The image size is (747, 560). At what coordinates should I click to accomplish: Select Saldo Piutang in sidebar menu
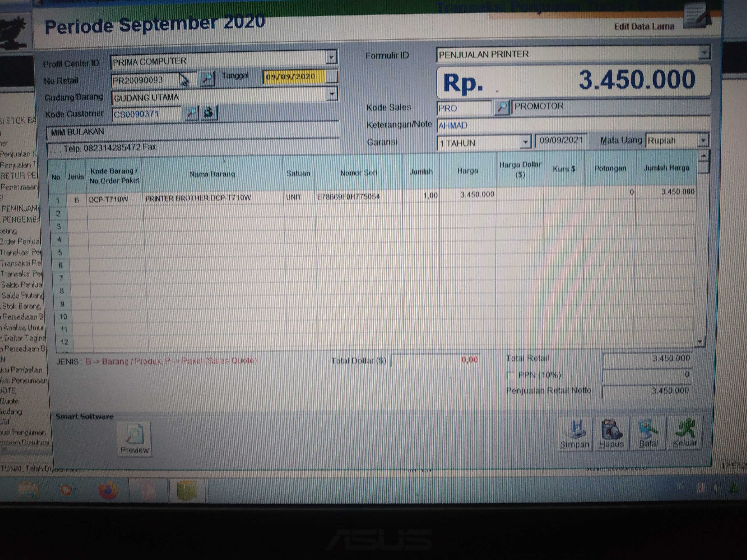[22, 295]
